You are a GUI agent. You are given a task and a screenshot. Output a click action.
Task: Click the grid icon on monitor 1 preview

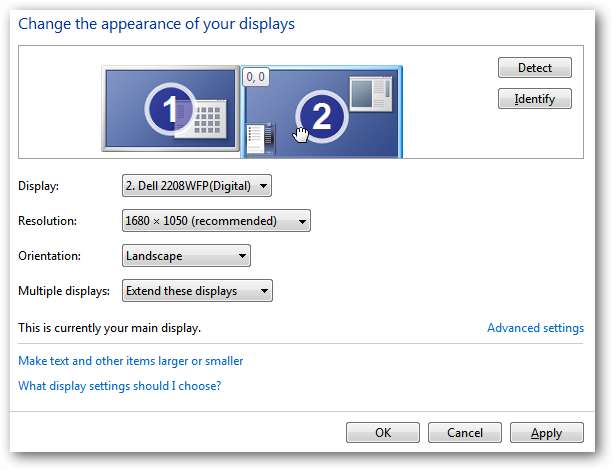click(x=209, y=121)
